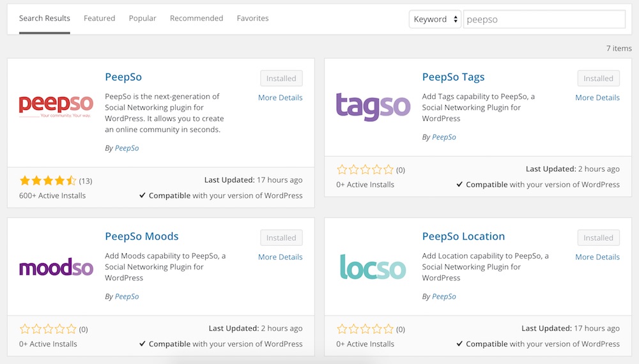Click the empty star rating on PeepSo Location
The image size is (639, 364).
[x=365, y=329]
